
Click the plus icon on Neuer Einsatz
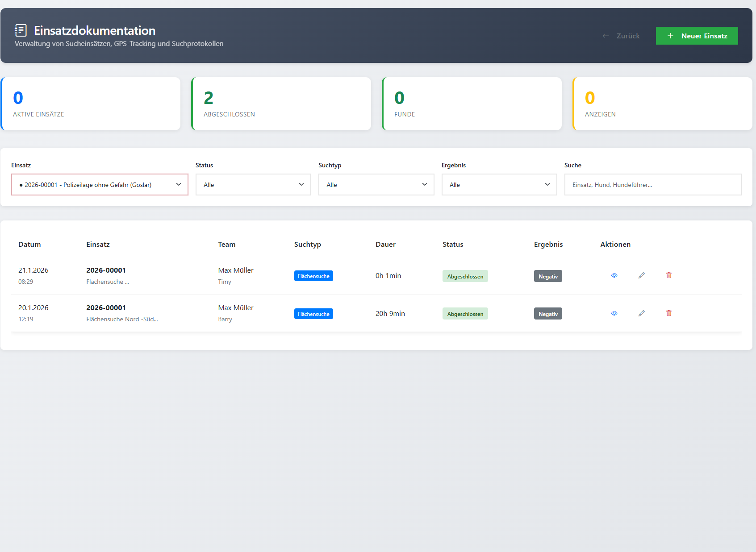tap(670, 36)
